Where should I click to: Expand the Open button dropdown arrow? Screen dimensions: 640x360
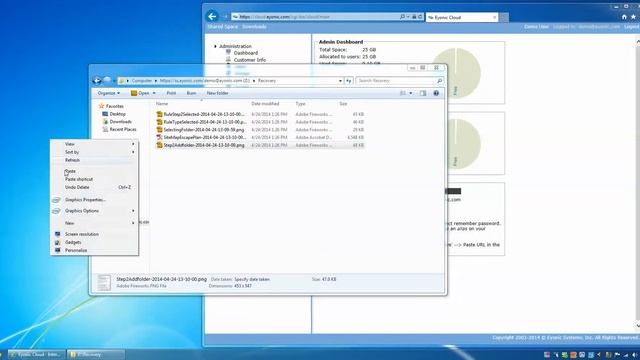[154, 93]
